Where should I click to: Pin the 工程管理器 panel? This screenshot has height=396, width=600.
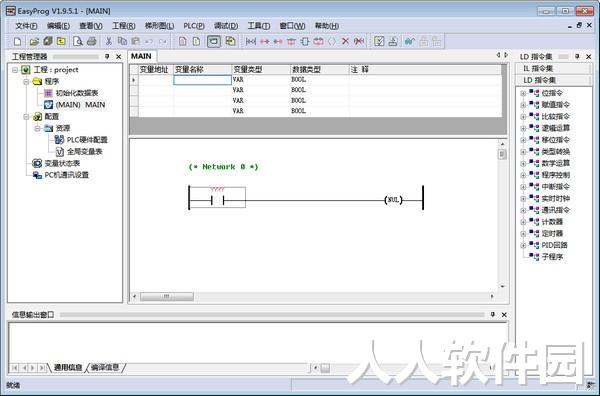point(107,57)
